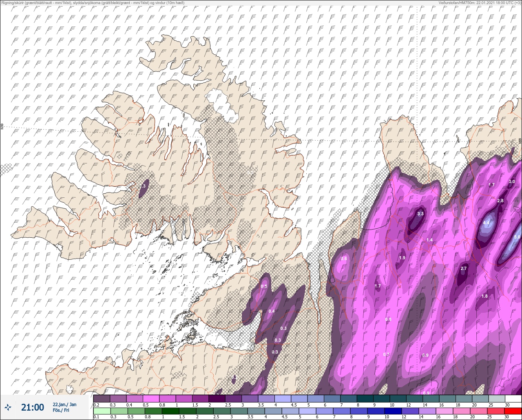Click the 21:00 forecast time display
522x420 pixels.
click(x=33, y=407)
